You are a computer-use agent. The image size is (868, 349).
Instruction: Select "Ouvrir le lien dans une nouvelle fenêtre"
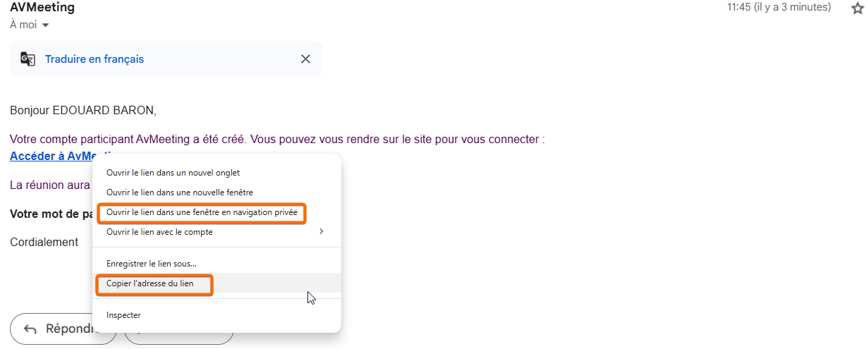point(179,192)
